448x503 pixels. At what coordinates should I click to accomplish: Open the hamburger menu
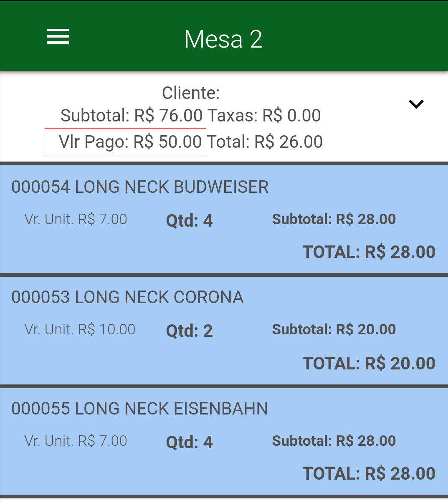coord(58,37)
